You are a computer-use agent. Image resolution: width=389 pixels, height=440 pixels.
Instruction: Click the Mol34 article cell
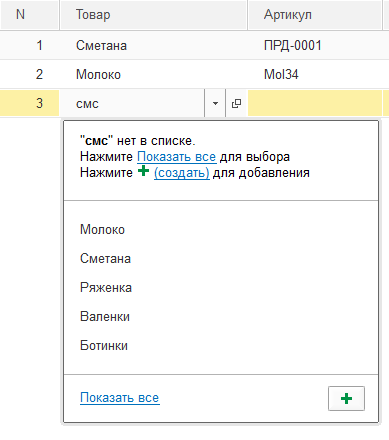click(x=315, y=74)
